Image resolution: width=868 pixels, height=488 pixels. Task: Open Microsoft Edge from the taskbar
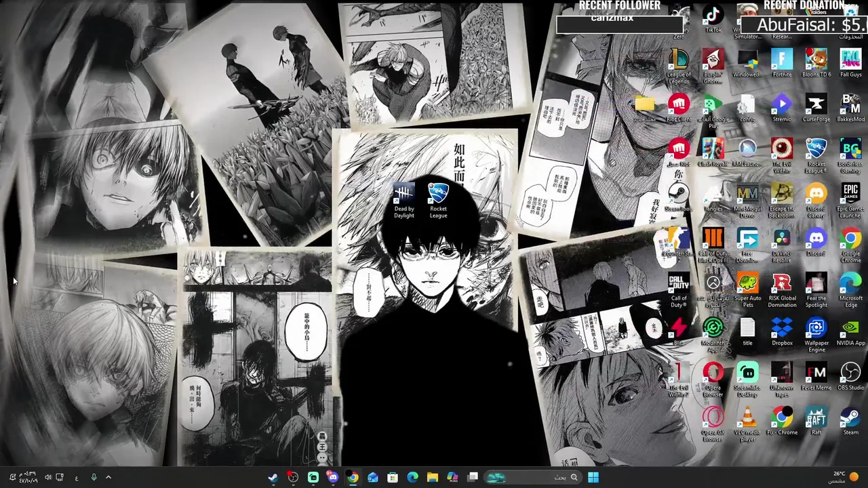pyautogui.click(x=412, y=477)
